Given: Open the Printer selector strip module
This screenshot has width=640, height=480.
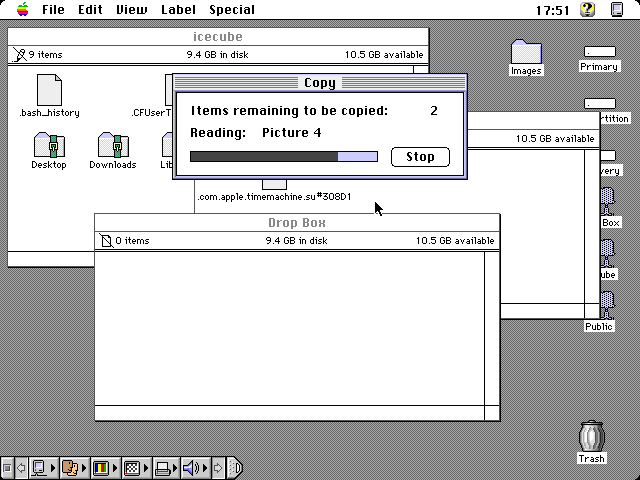Looking at the screenshot, I should 167,468.
